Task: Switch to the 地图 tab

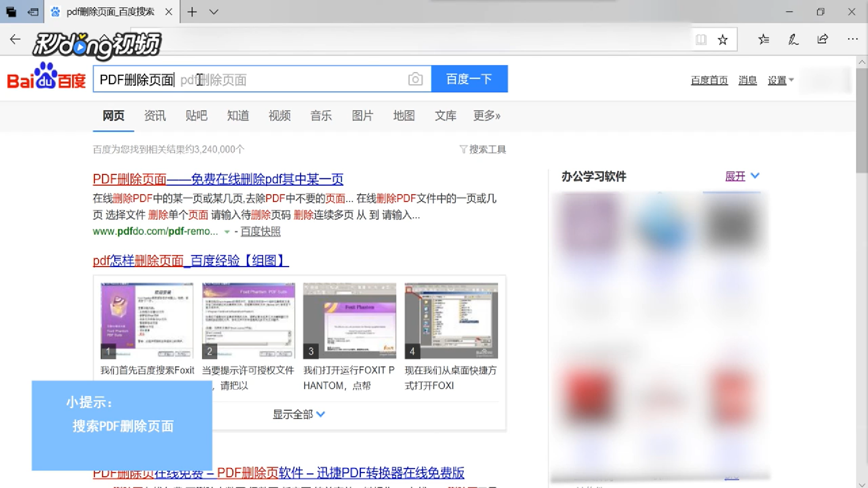Action: point(404,116)
